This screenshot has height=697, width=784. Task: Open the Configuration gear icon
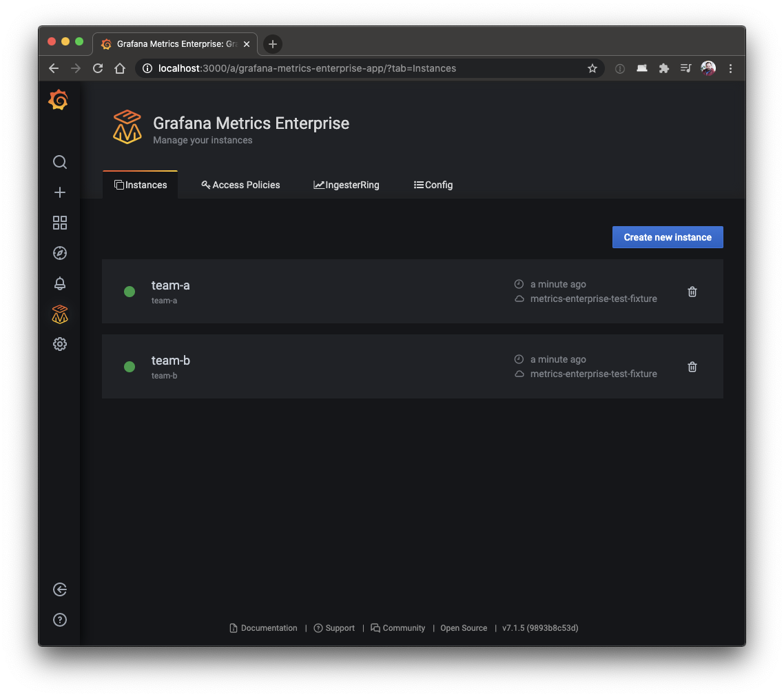pyautogui.click(x=60, y=344)
